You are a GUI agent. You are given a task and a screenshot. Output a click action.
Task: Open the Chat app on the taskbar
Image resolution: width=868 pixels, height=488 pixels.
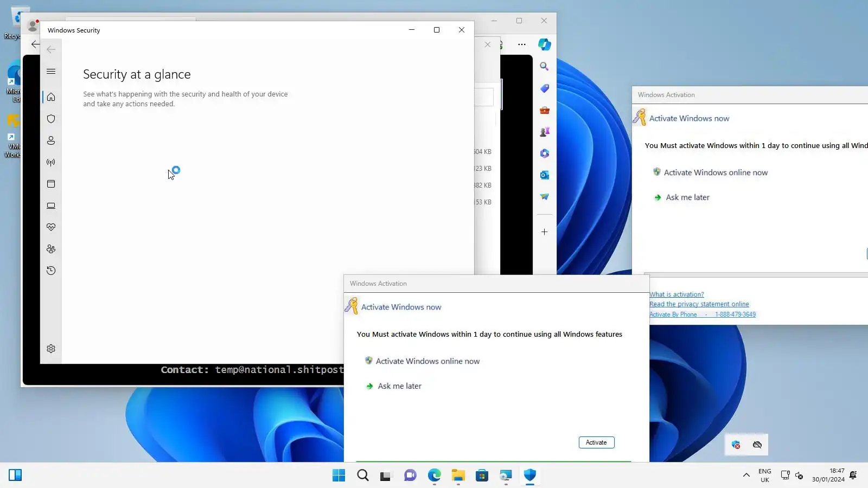tap(410, 476)
